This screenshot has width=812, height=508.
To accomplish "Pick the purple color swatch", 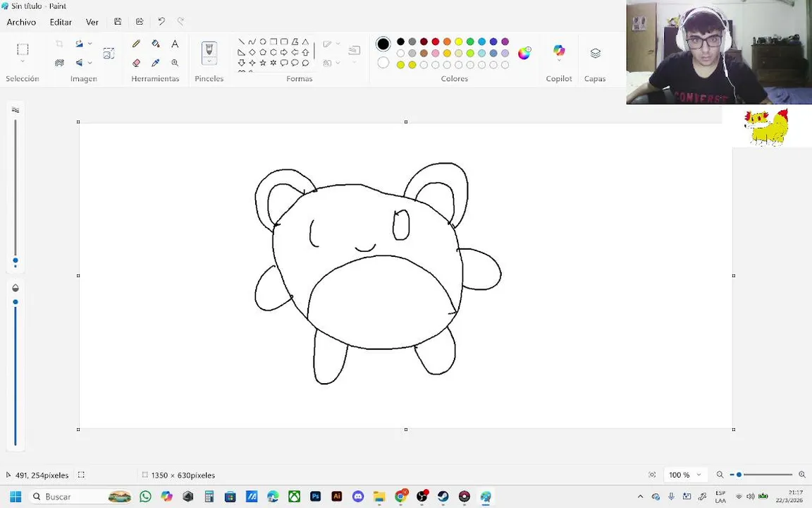I will 505,42.
